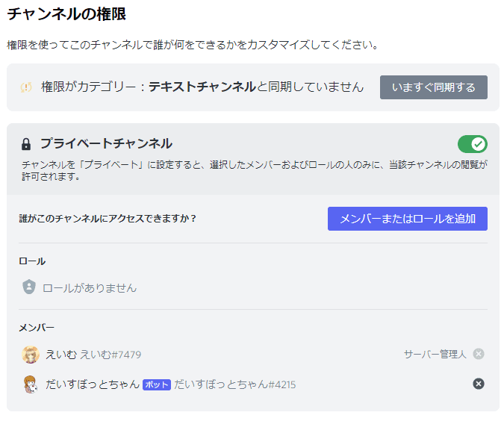Click the プライベートチャンネル title text
Image resolution: width=504 pixels, height=427 pixels.
pyautogui.click(x=106, y=143)
